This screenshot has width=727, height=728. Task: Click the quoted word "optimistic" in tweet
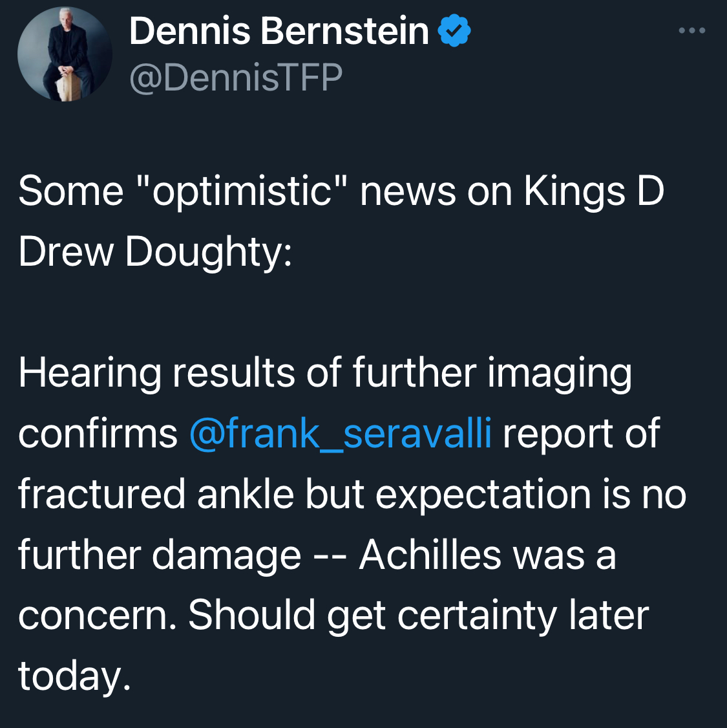[242, 192]
